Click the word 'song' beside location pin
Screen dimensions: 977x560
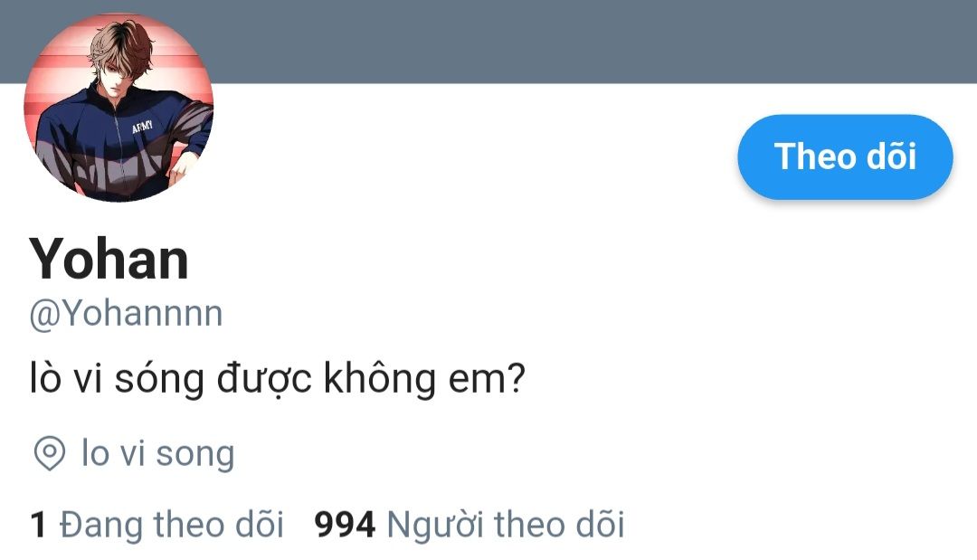195,455
